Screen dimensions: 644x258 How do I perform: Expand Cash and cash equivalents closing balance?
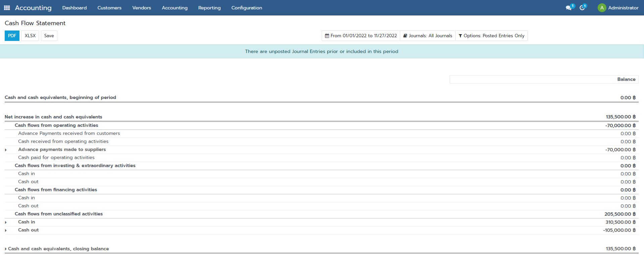6,249
